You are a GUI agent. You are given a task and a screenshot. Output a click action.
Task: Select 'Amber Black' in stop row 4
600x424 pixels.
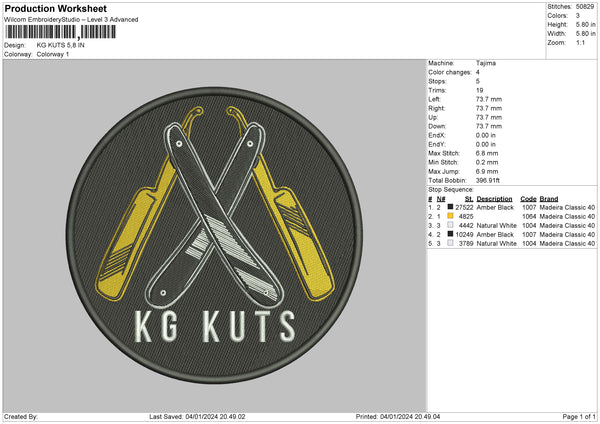[x=495, y=235]
